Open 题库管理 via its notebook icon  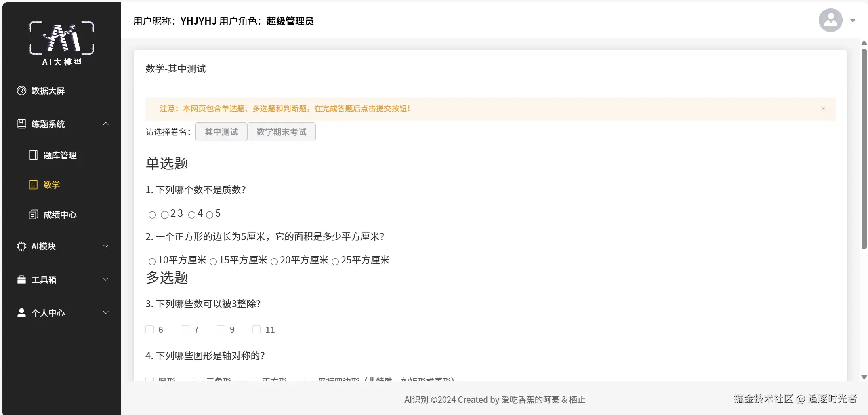pos(33,155)
